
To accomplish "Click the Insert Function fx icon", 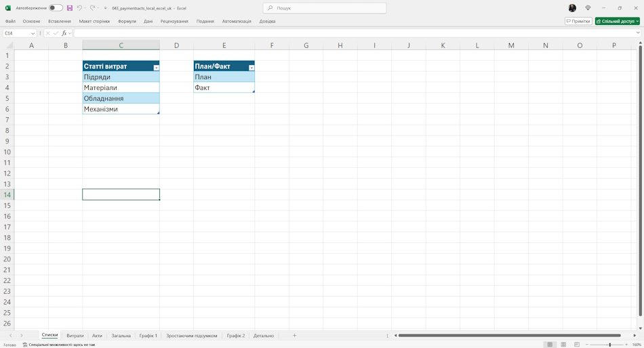I will pyautogui.click(x=64, y=33).
